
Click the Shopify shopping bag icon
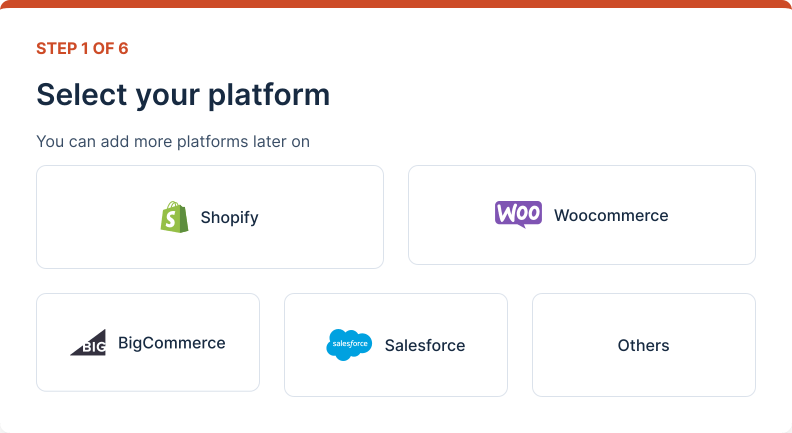[174, 217]
